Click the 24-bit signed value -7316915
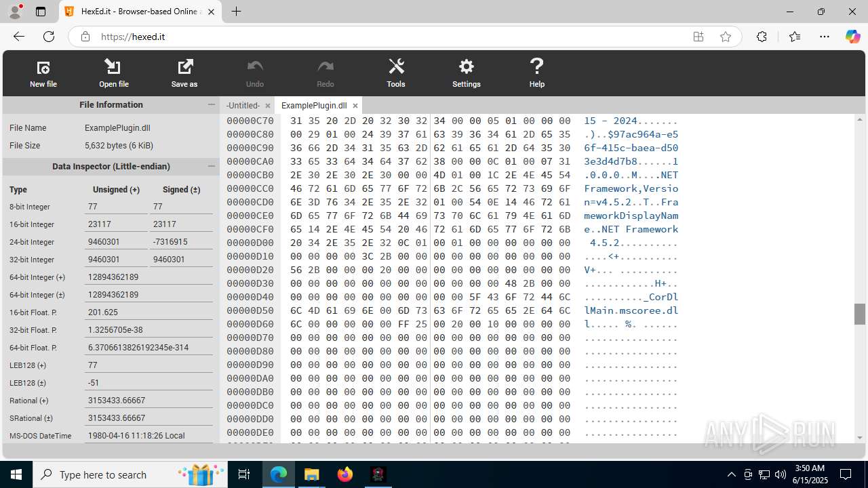The image size is (868, 488). tap(181, 242)
